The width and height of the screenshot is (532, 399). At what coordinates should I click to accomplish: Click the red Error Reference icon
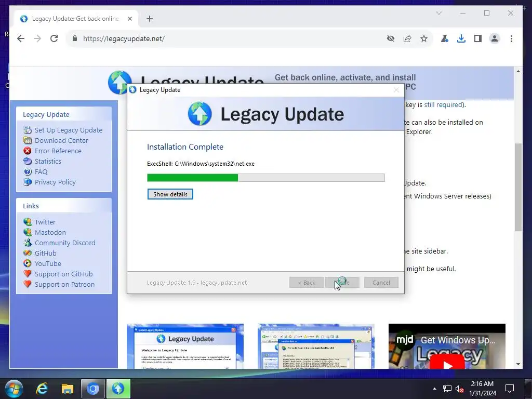28,151
